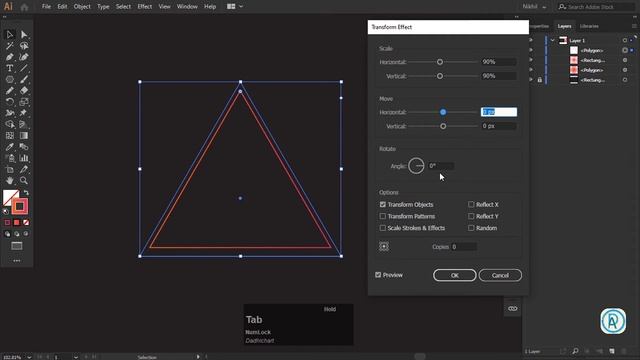
Task: Select the Mesh tool
Action: tap(10, 136)
